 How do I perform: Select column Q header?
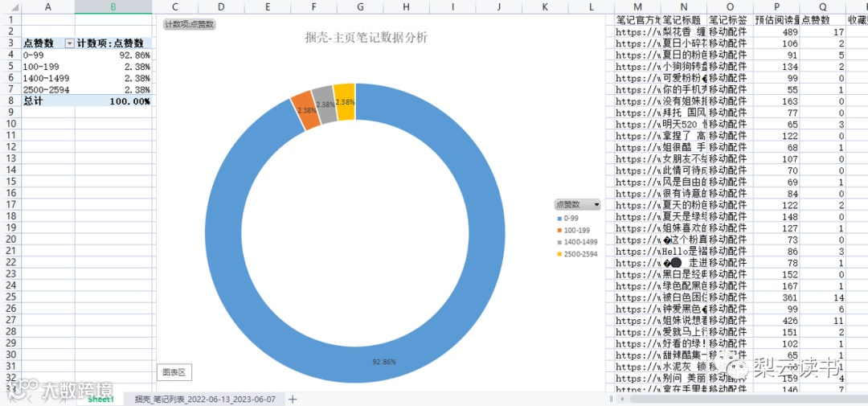(823, 6)
